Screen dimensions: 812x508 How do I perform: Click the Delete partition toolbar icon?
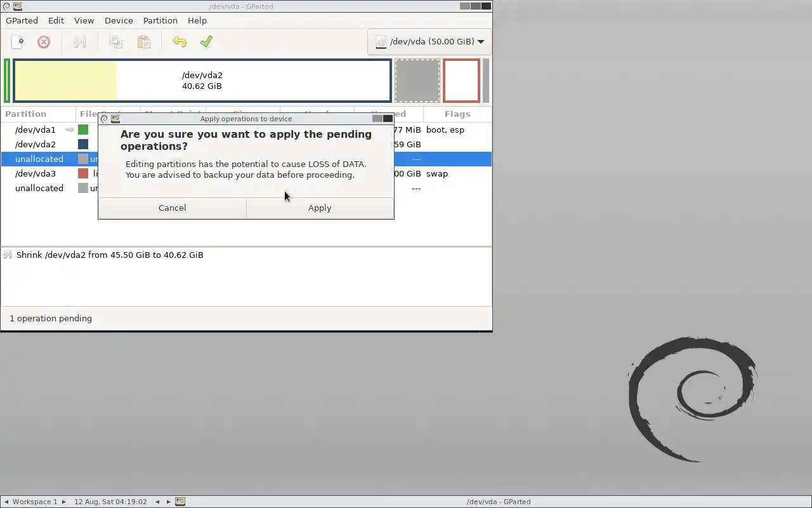(44, 42)
